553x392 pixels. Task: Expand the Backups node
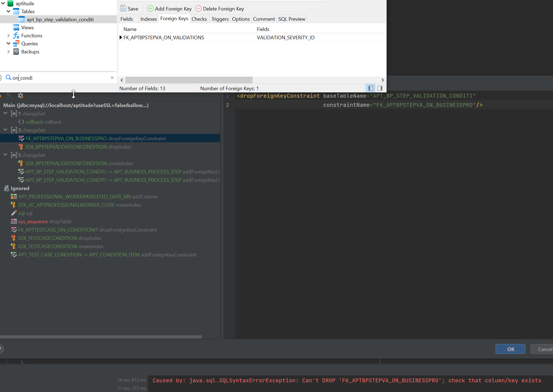click(8, 51)
